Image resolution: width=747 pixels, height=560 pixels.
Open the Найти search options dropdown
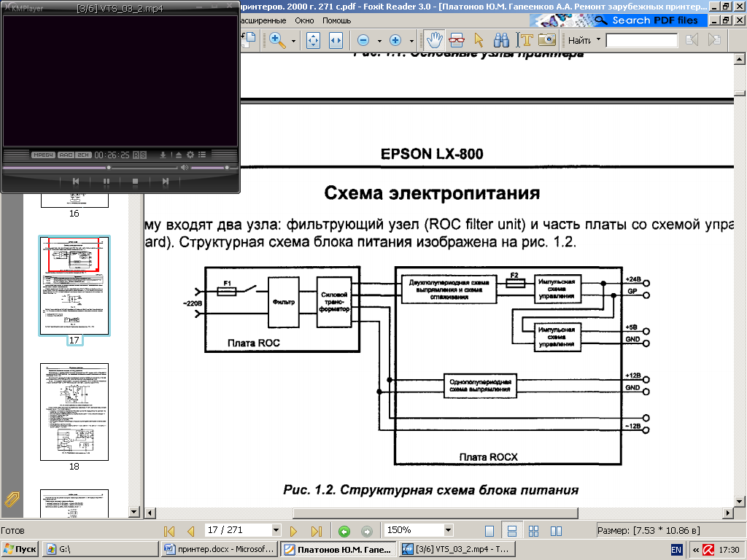point(598,39)
